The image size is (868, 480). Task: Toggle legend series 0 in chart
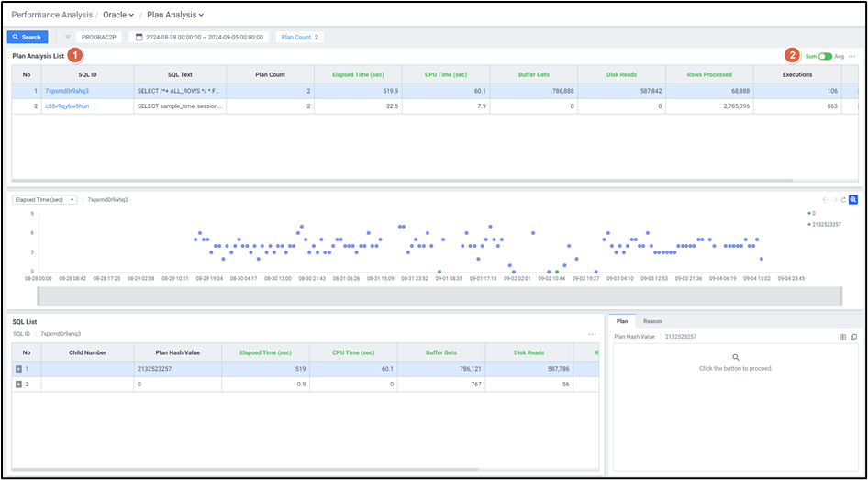click(x=811, y=213)
